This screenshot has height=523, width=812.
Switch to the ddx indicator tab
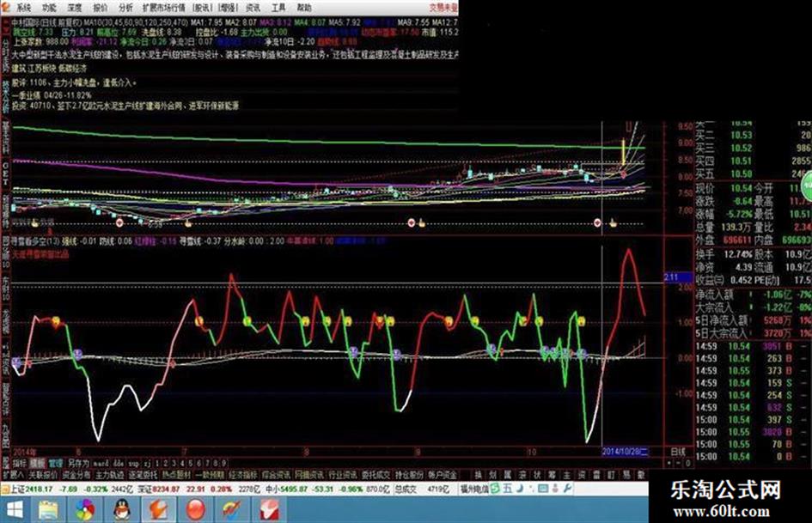pos(119,463)
